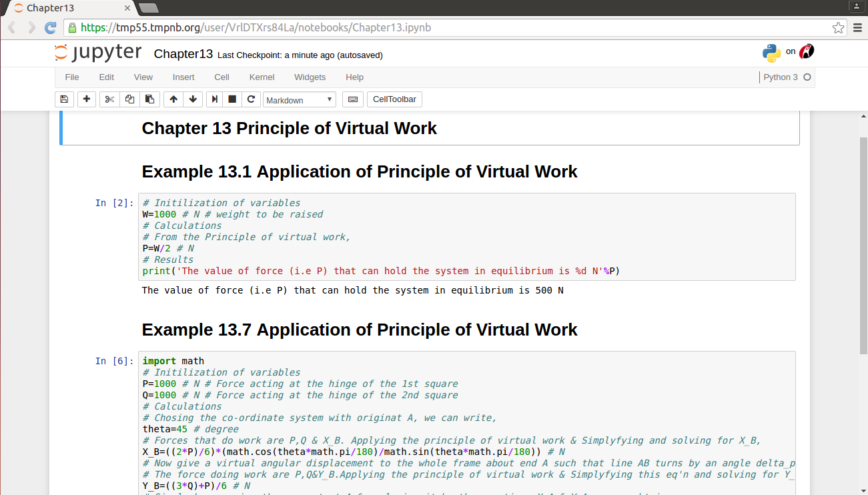This screenshot has width=868, height=495.
Task: Open Chrome hamburger menu
Action: coord(859,27)
